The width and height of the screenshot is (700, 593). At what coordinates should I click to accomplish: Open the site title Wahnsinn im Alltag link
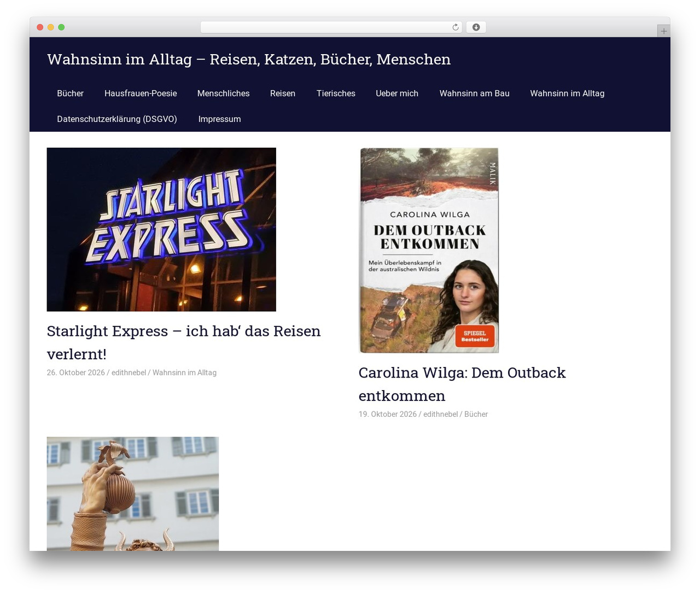click(x=249, y=59)
